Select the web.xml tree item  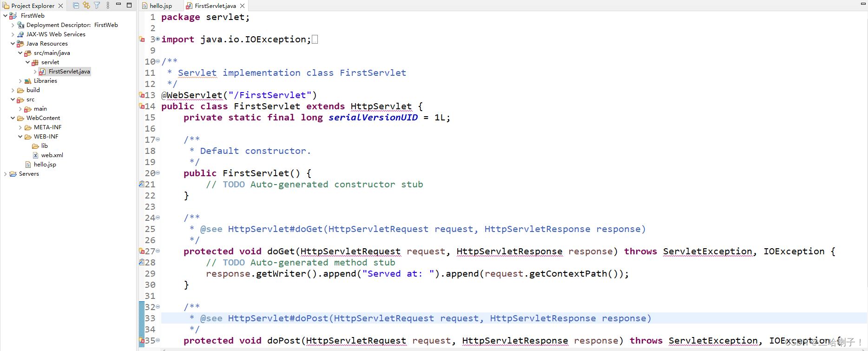[x=52, y=155]
